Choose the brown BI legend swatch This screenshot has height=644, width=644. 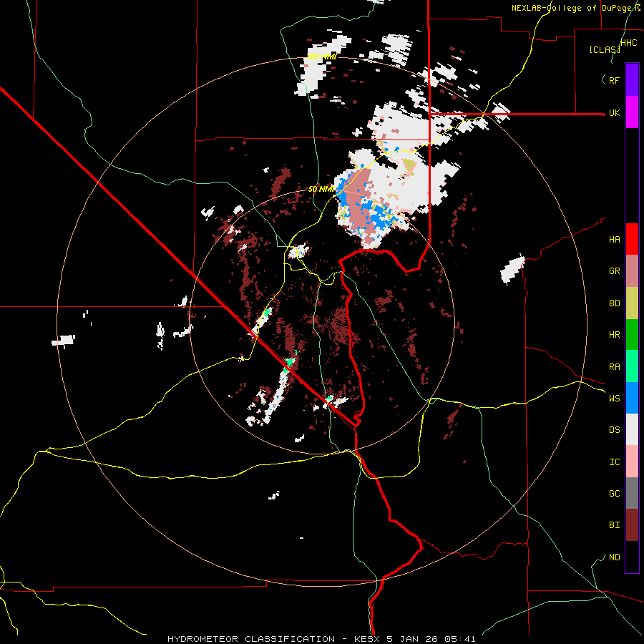tap(632, 525)
